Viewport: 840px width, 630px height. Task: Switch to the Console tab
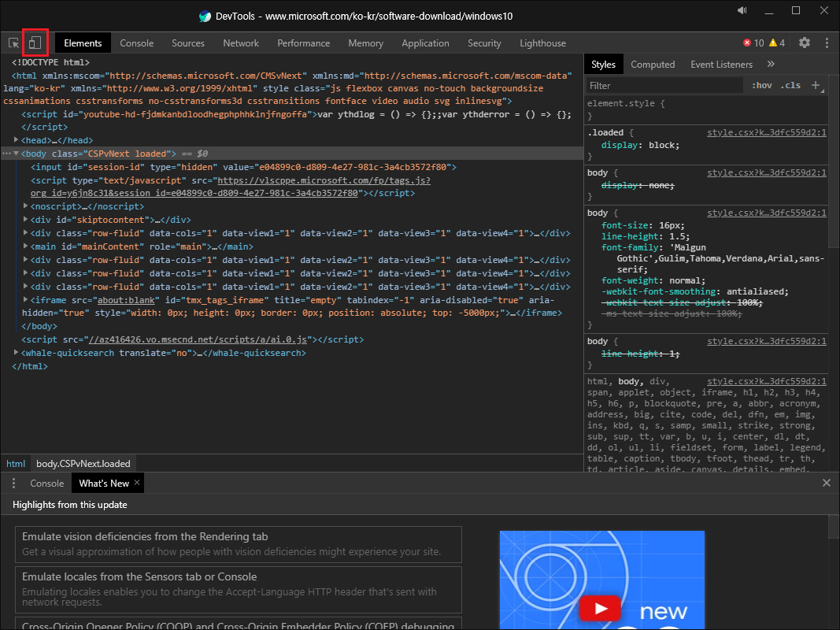pos(137,43)
